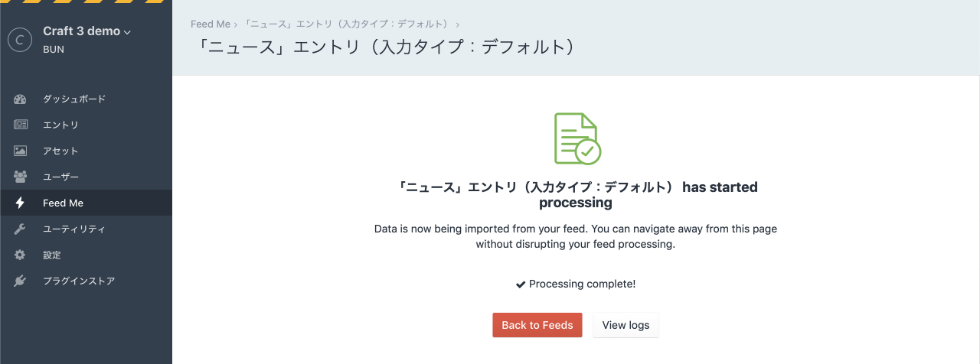Open ダッシュボード in the sidebar
Screen dimensions: 980x364
point(74,99)
